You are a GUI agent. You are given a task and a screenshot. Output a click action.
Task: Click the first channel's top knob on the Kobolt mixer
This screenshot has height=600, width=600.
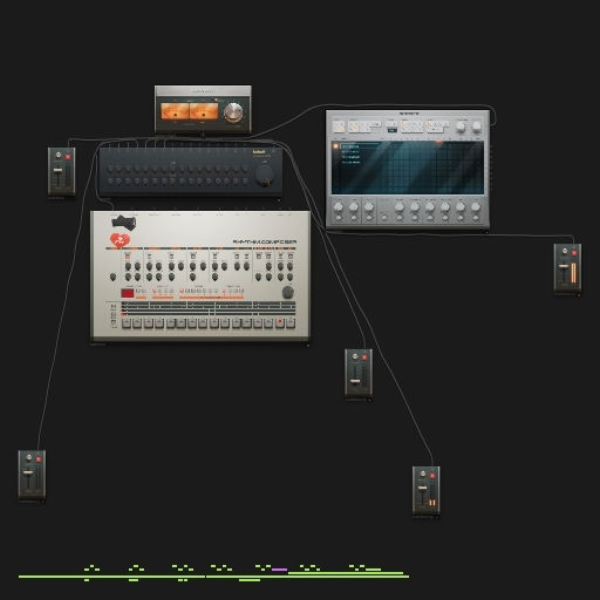(110, 168)
